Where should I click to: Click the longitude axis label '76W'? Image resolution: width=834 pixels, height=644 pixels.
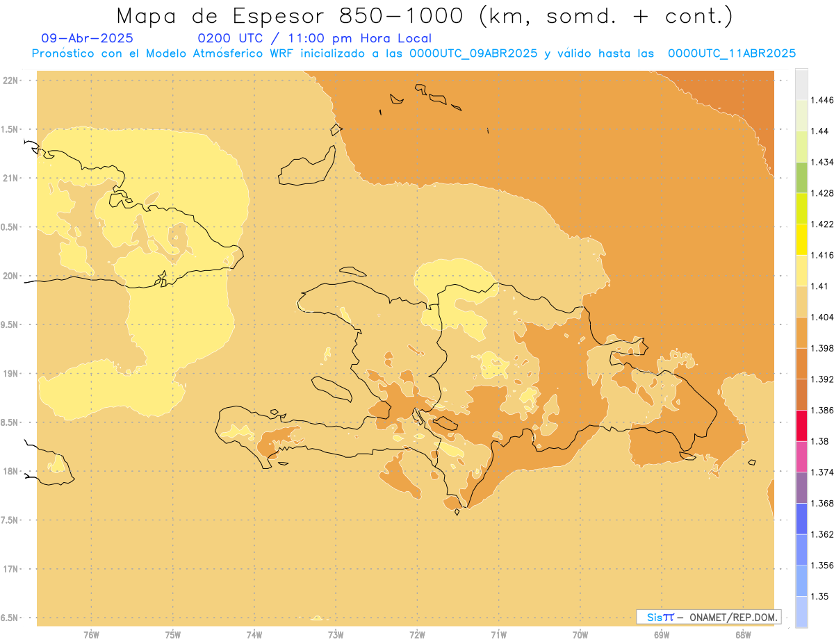pos(91,634)
